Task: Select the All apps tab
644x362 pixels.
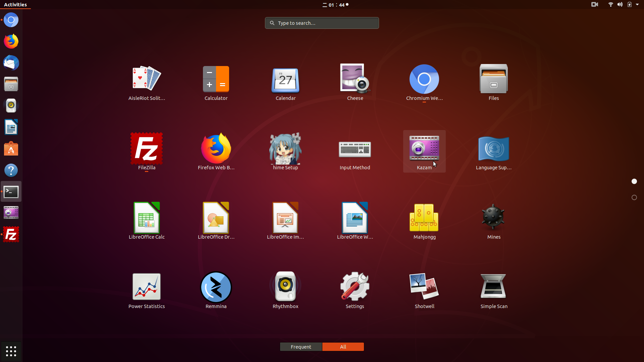Action: (x=343, y=347)
